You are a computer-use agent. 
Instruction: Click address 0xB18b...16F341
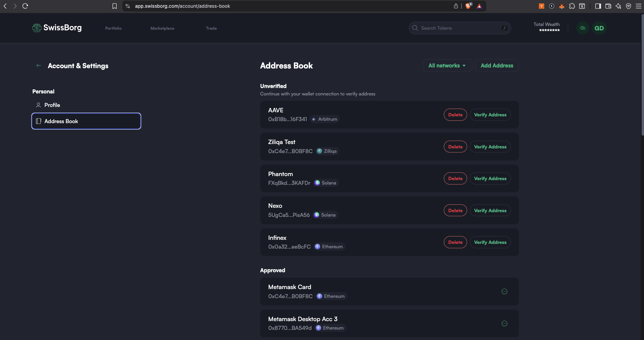287,119
